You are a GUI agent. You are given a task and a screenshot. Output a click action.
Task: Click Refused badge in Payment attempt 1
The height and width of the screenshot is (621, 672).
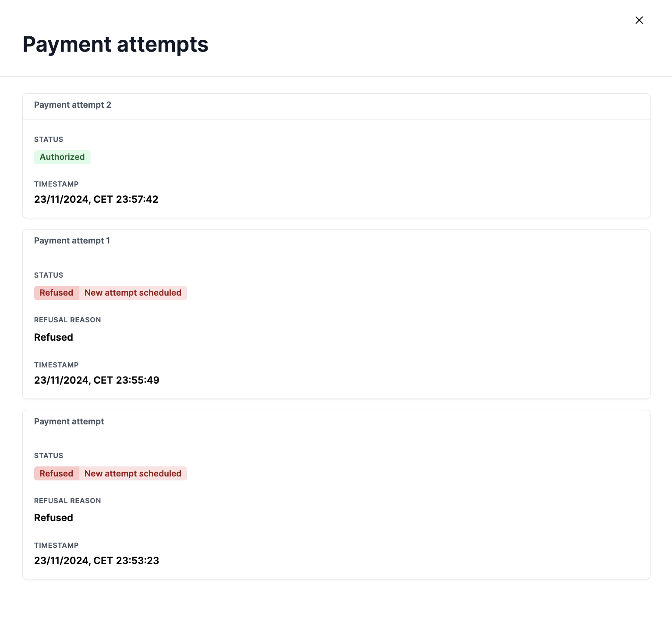click(x=57, y=293)
